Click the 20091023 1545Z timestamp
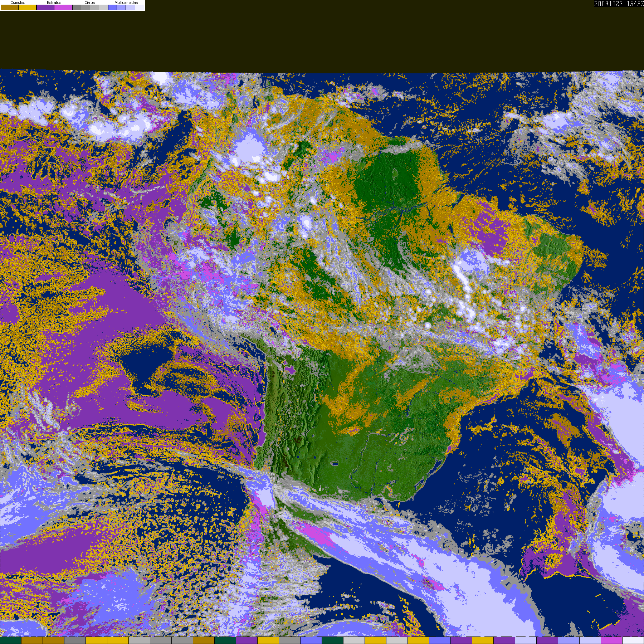Screen dimensions: 644x644 619,4
